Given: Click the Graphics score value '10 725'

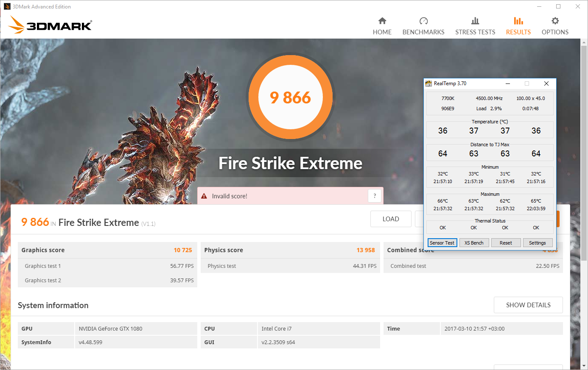Looking at the screenshot, I should pyautogui.click(x=183, y=250).
